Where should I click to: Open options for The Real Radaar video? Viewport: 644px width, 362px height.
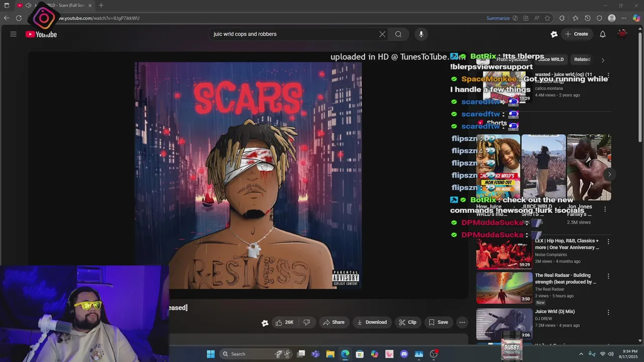(x=608, y=276)
